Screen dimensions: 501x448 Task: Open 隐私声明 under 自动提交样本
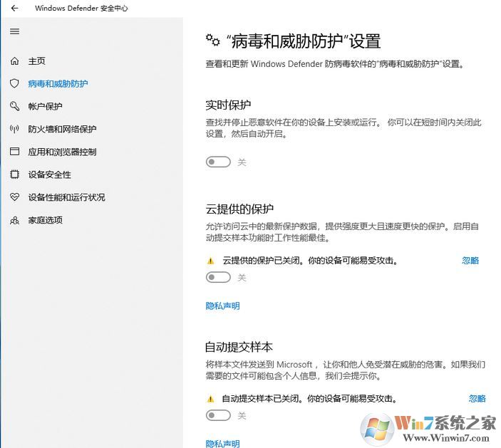[222, 444]
